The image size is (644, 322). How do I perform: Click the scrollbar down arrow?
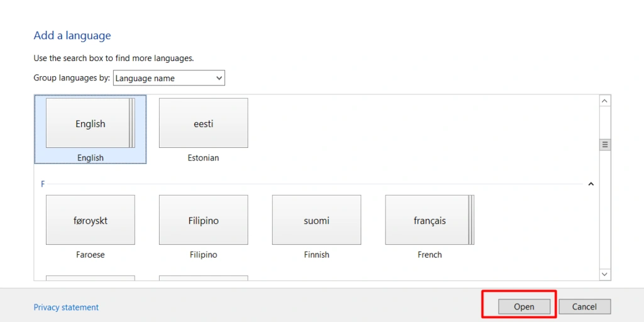pos(605,274)
